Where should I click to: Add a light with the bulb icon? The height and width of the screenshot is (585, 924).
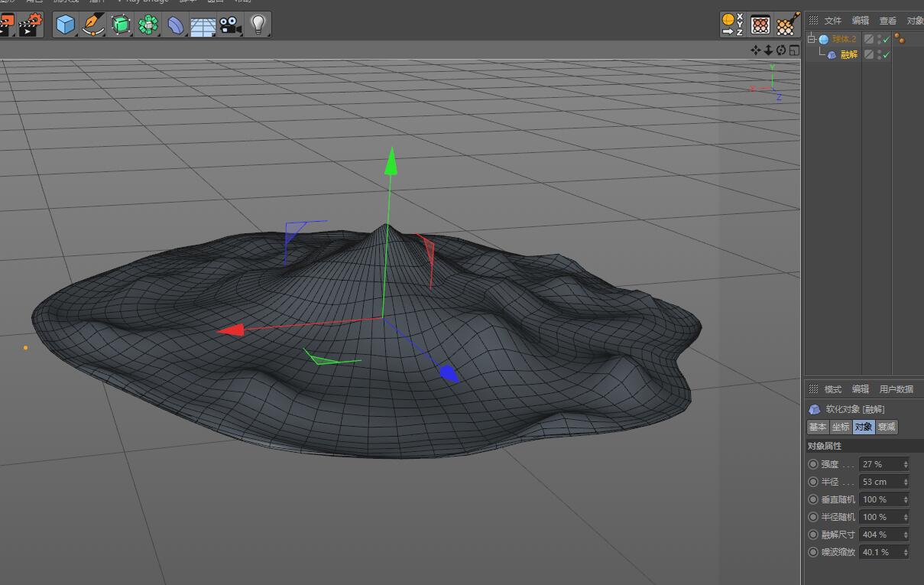258,24
